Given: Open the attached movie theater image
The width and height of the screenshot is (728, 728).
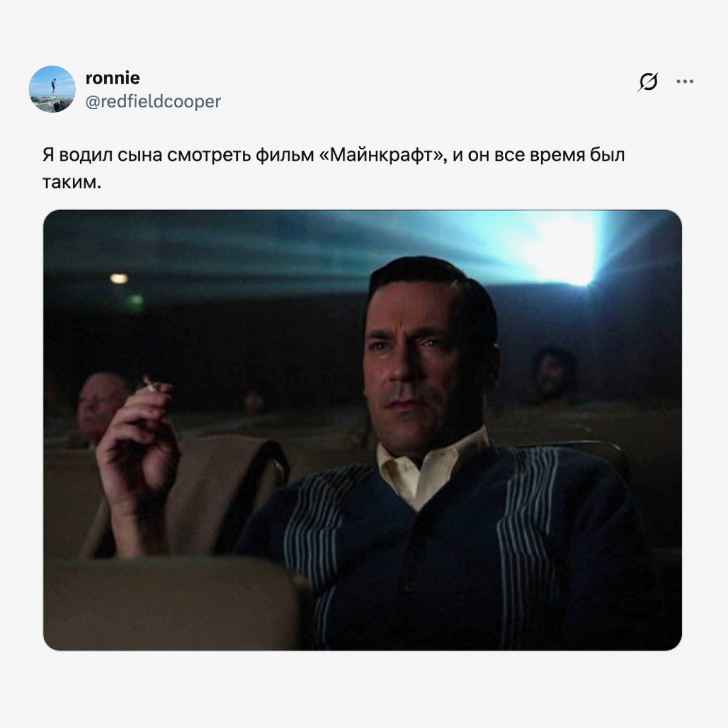Looking at the screenshot, I should point(363,430).
